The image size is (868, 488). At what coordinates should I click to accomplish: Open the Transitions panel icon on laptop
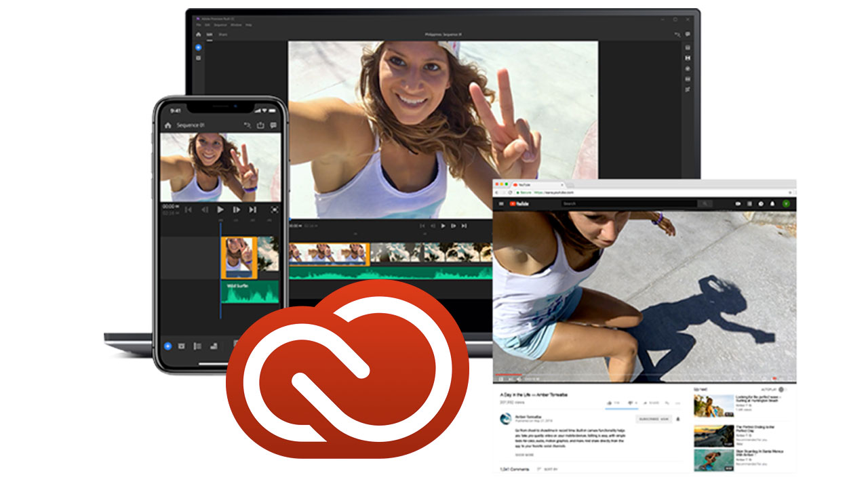pyautogui.click(x=688, y=58)
